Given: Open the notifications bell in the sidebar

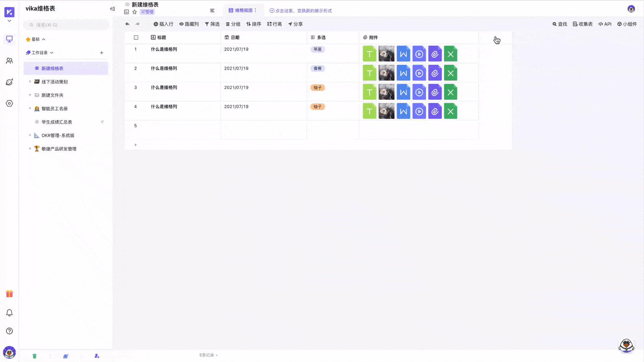Looking at the screenshot, I should [x=9, y=312].
